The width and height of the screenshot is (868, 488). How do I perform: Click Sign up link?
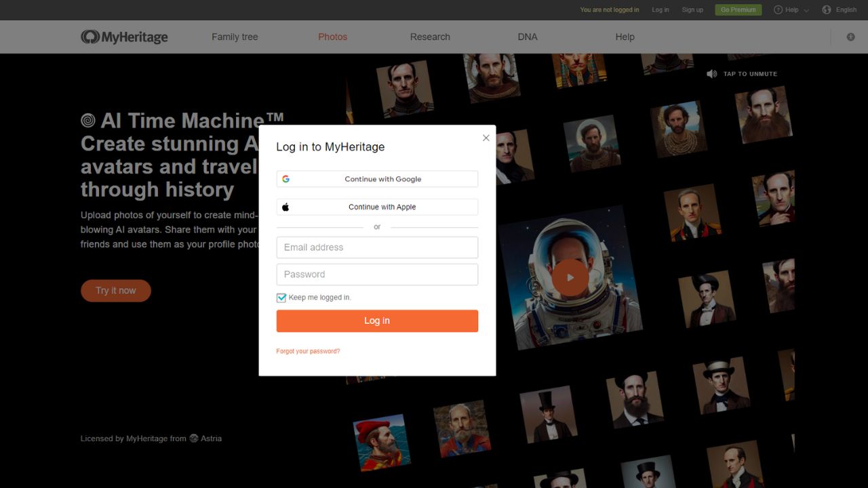coord(692,9)
